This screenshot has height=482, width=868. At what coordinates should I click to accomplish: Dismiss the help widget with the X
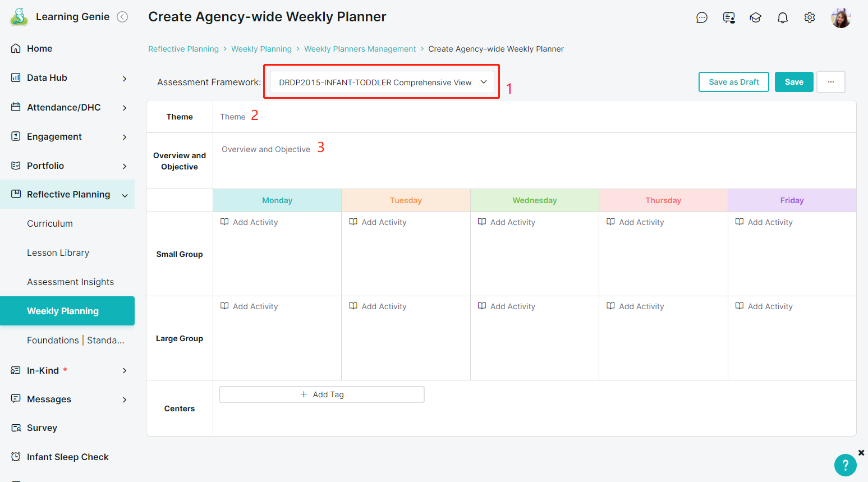(x=861, y=453)
